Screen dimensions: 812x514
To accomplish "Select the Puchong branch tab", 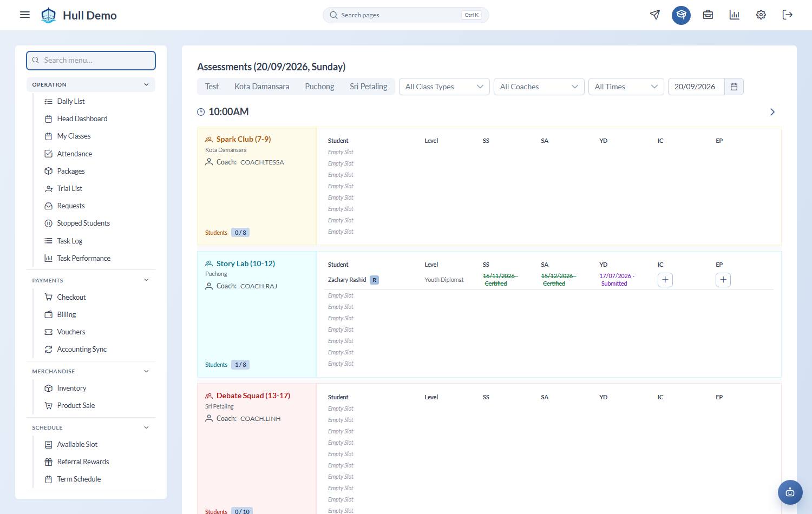I will [x=319, y=87].
